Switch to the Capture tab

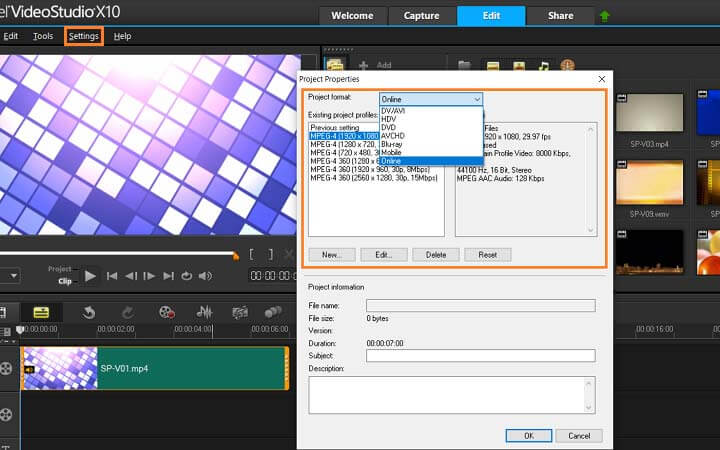click(x=422, y=16)
